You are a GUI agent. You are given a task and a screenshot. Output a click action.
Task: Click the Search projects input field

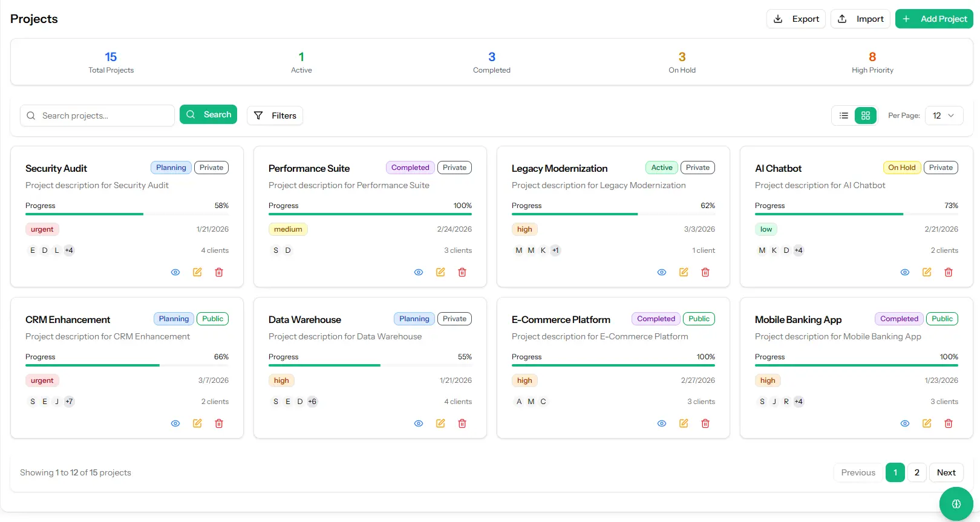[97, 116]
